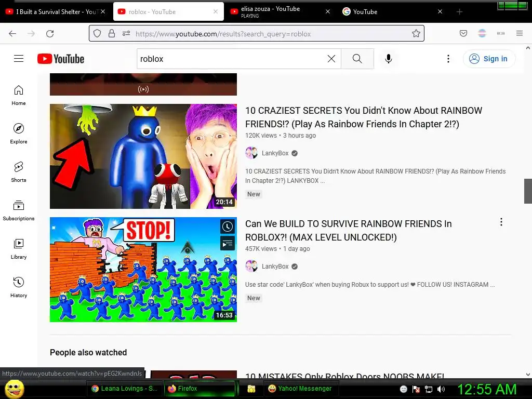This screenshot has height=399, width=532.
Task: Click the Watch later clock on BUILD TO SURVIVE thumbnail
Action: [x=228, y=227]
